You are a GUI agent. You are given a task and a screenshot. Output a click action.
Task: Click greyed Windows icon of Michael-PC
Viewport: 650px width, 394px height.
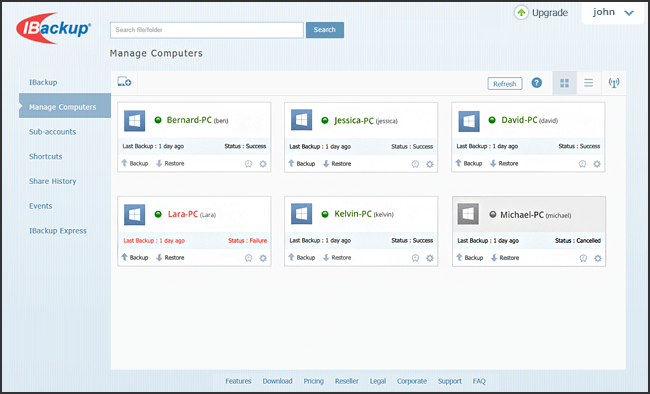point(468,214)
